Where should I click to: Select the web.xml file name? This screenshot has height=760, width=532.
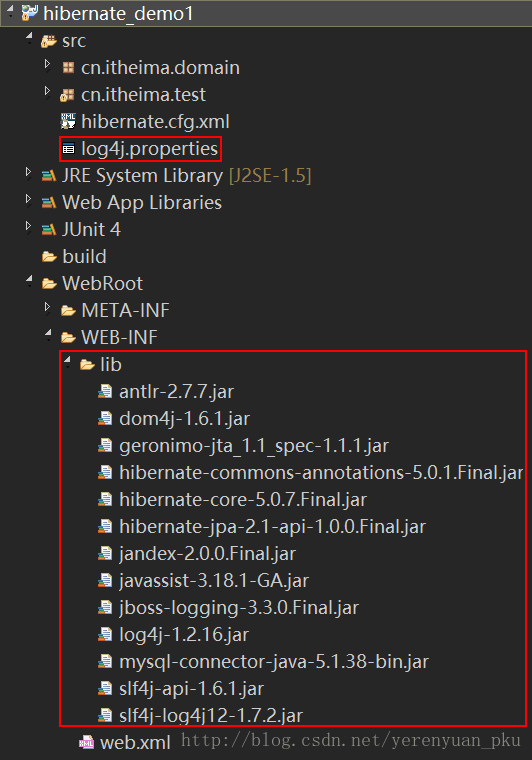[x=135, y=743]
